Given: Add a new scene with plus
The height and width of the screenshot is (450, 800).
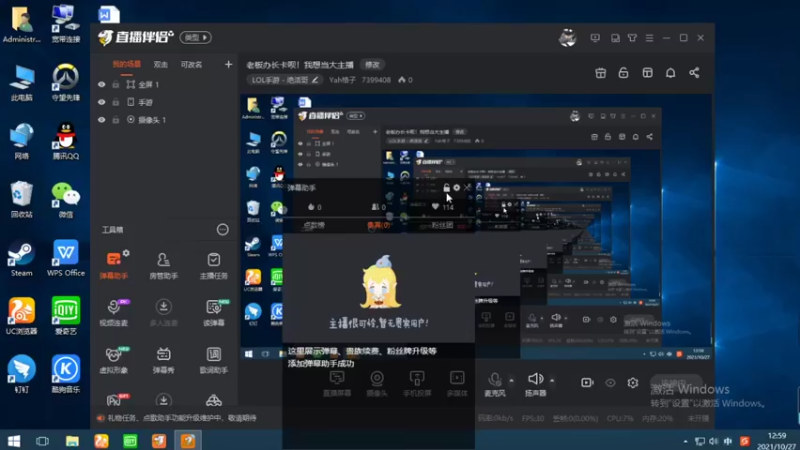Looking at the screenshot, I should coord(228,65).
